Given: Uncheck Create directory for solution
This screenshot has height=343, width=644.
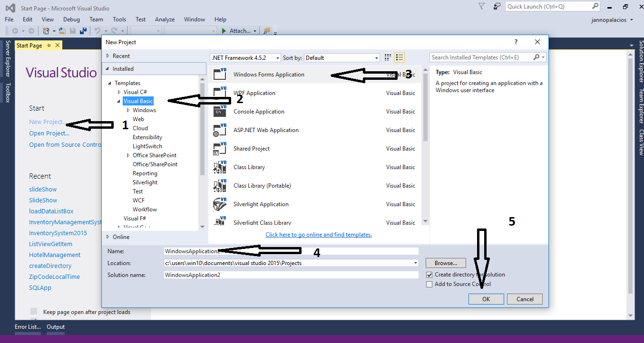Looking at the screenshot, I should click(x=429, y=275).
